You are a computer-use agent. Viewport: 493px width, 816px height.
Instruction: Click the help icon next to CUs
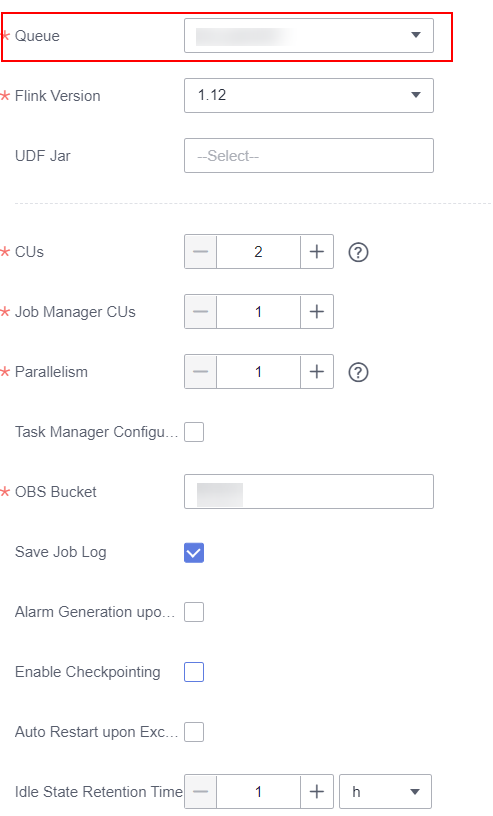[358, 252]
